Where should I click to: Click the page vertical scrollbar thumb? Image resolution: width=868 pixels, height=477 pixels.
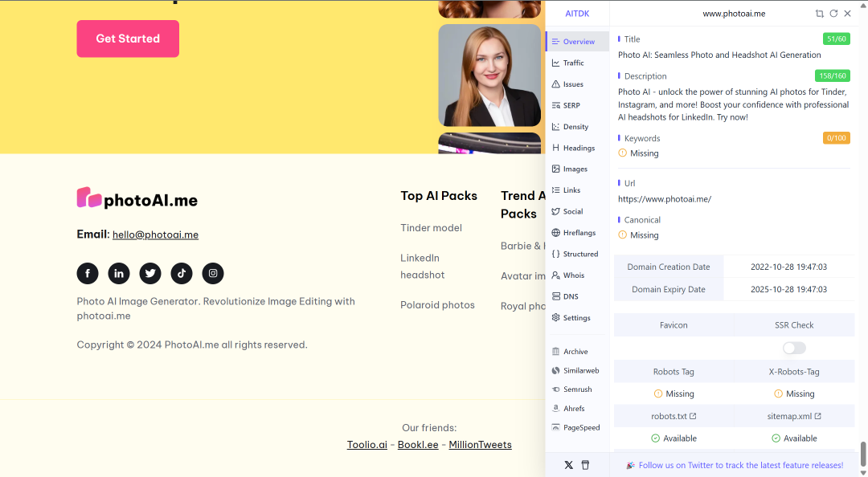tap(863, 454)
